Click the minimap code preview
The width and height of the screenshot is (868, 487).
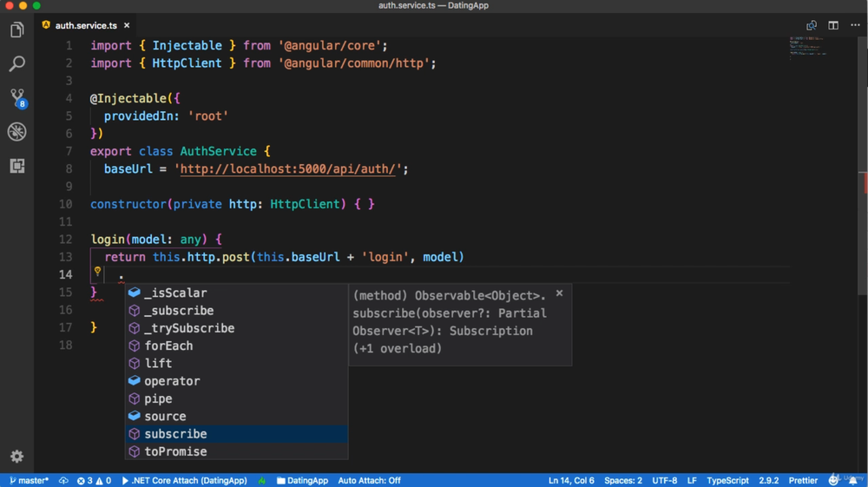point(807,46)
